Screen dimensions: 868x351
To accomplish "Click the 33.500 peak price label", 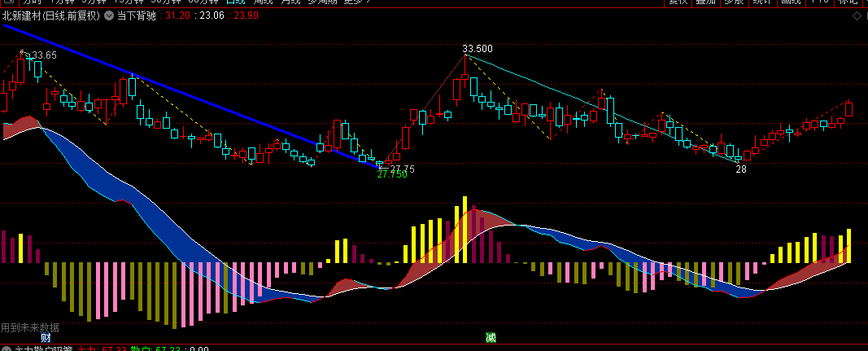I will 478,49.
